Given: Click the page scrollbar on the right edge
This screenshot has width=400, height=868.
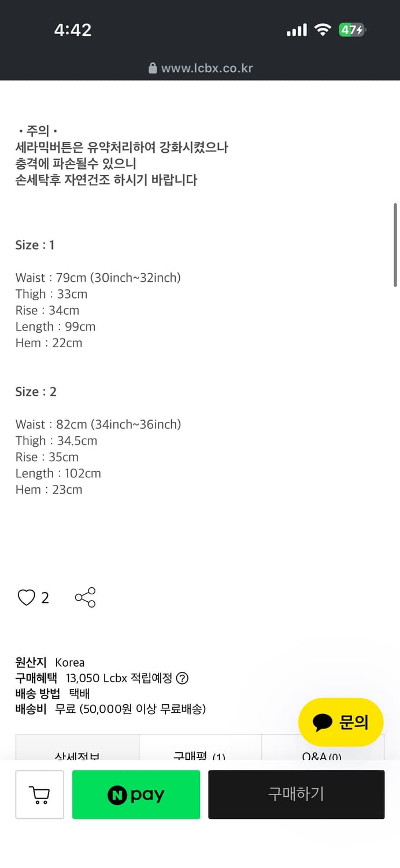Looking at the screenshot, I should pyautogui.click(x=395, y=244).
